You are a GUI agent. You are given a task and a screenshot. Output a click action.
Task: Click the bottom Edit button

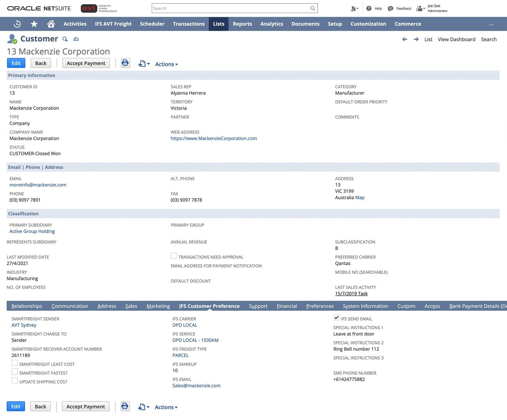point(16,406)
